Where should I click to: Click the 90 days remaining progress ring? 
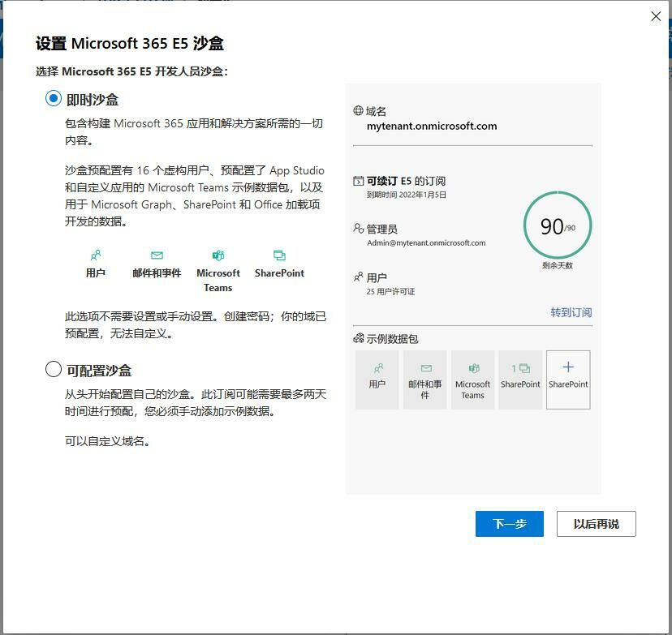[558, 226]
